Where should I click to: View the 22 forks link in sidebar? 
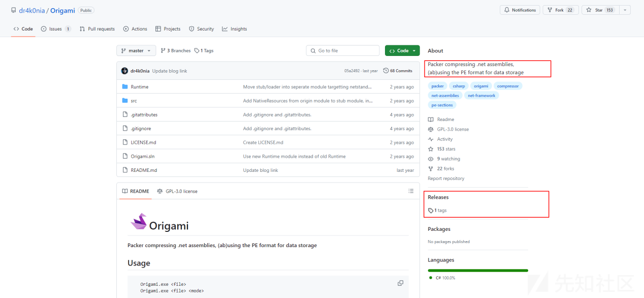pos(441,169)
